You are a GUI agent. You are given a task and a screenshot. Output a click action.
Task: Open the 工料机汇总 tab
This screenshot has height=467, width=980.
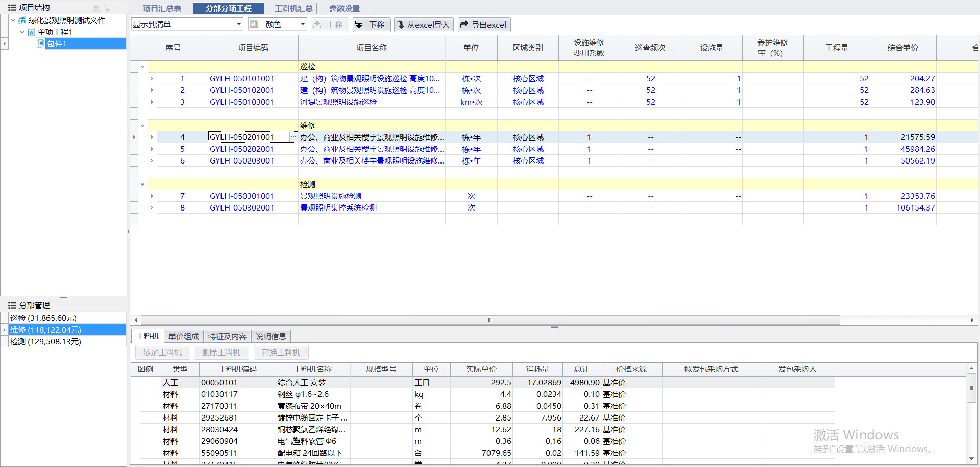coord(293,9)
